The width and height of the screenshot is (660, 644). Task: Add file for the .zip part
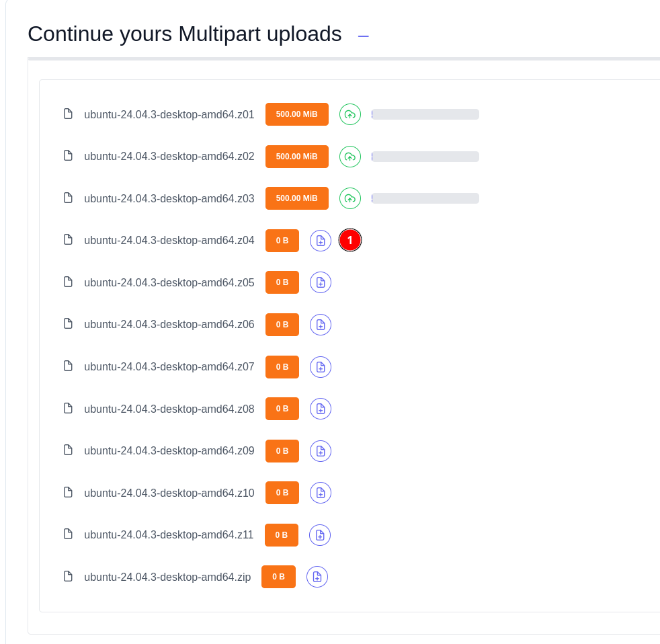point(317,577)
